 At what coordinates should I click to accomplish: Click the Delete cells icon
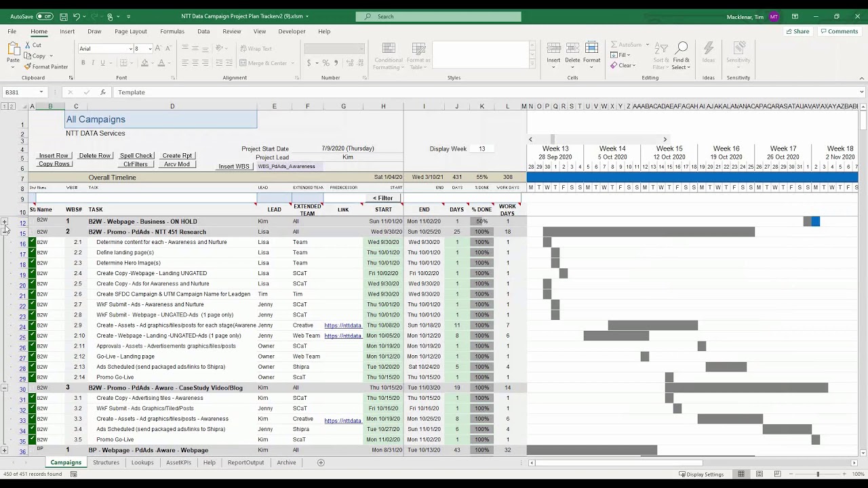point(572,48)
